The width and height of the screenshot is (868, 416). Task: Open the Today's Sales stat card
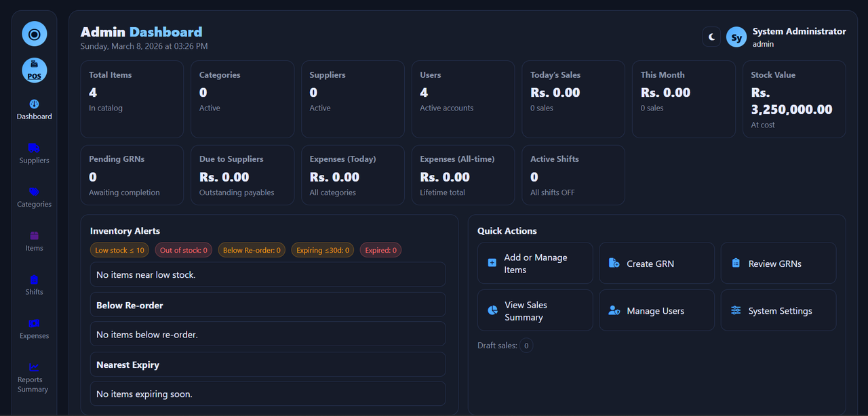[573, 100]
